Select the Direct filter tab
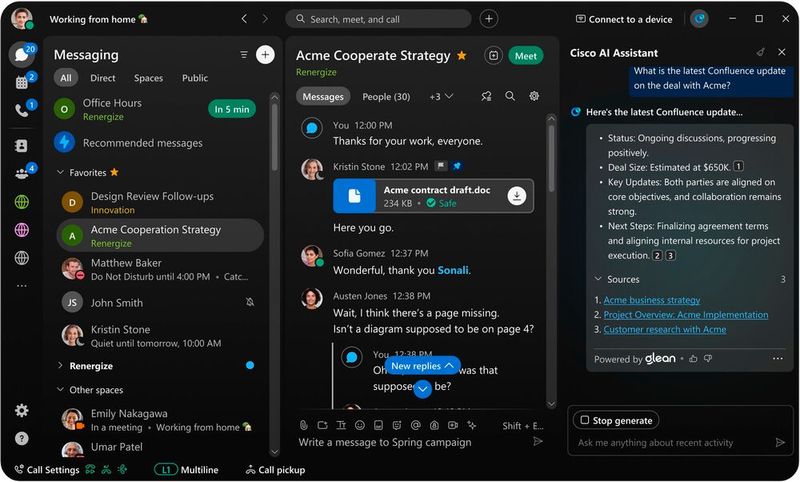The width and height of the screenshot is (800, 482). [x=103, y=78]
